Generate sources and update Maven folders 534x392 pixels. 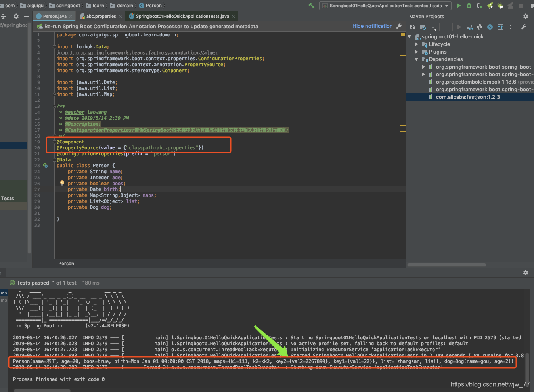click(x=423, y=27)
